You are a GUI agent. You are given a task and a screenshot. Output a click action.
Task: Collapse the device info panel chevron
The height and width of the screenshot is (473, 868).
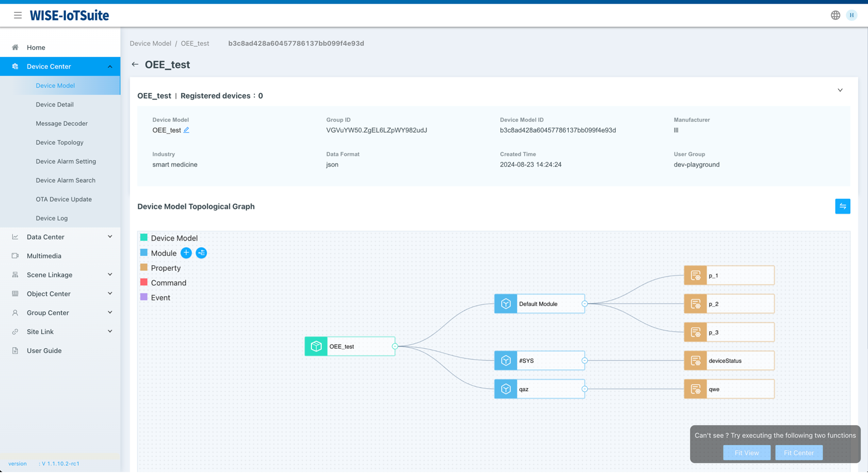(x=840, y=90)
